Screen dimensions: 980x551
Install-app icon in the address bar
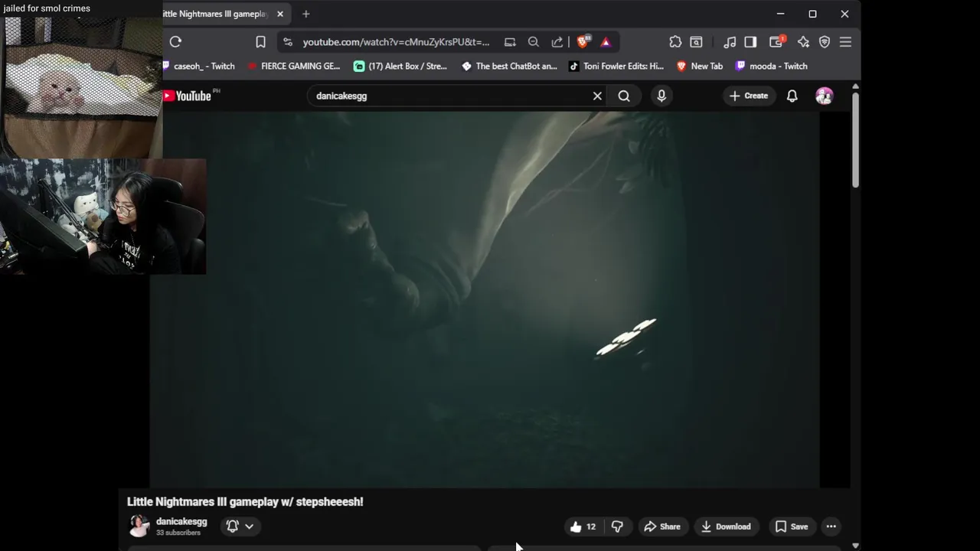coord(510,42)
